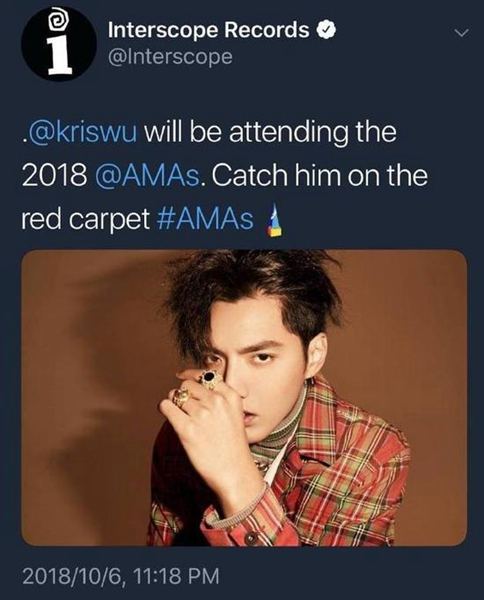Click the "2018" year in the tweet body
Image resolution: width=484 pixels, height=600 pixels.
54,177
